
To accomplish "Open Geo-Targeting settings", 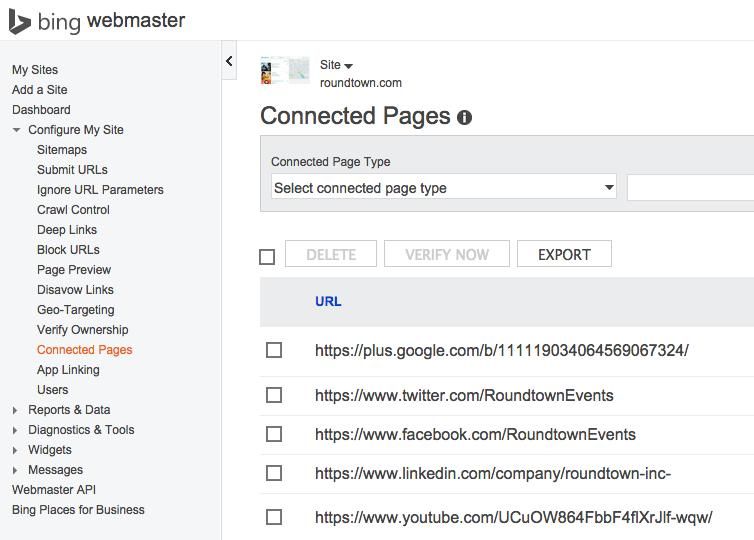I will (76, 310).
